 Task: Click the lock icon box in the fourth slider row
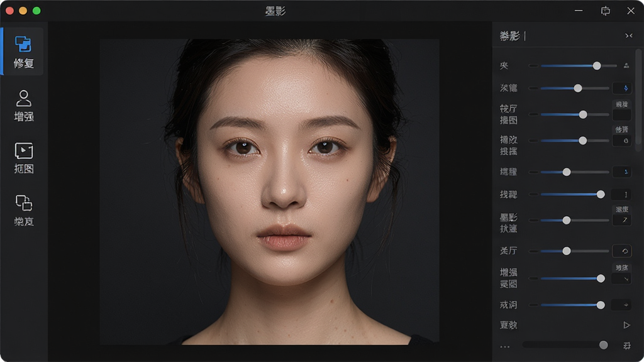pyautogui.click(x=622, y=141)
